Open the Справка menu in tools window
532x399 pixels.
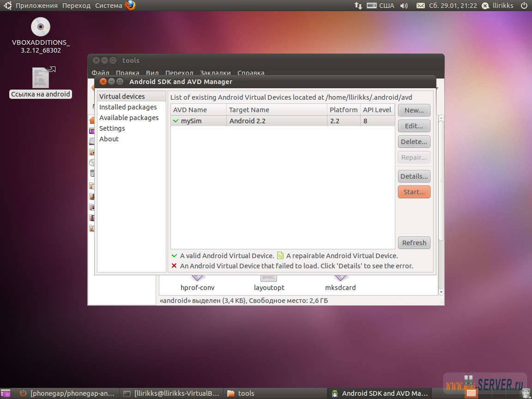click(x=251, y=73)
